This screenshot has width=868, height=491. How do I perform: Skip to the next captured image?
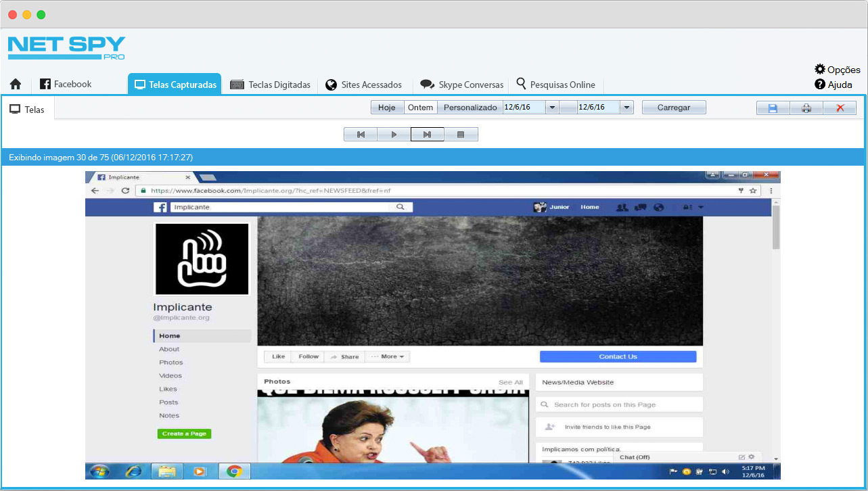point(427,135)
